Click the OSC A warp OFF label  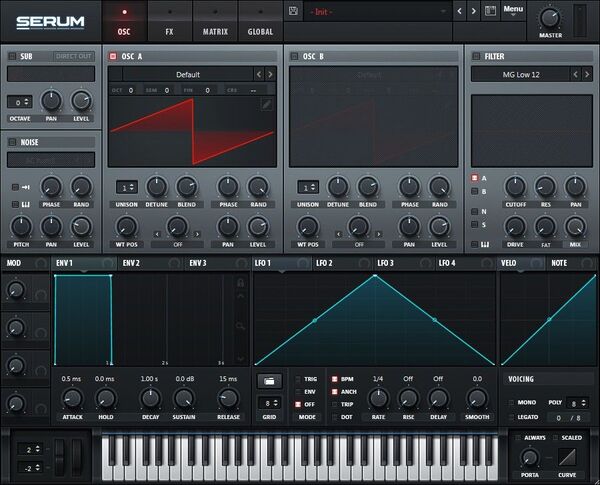(178, 244)
